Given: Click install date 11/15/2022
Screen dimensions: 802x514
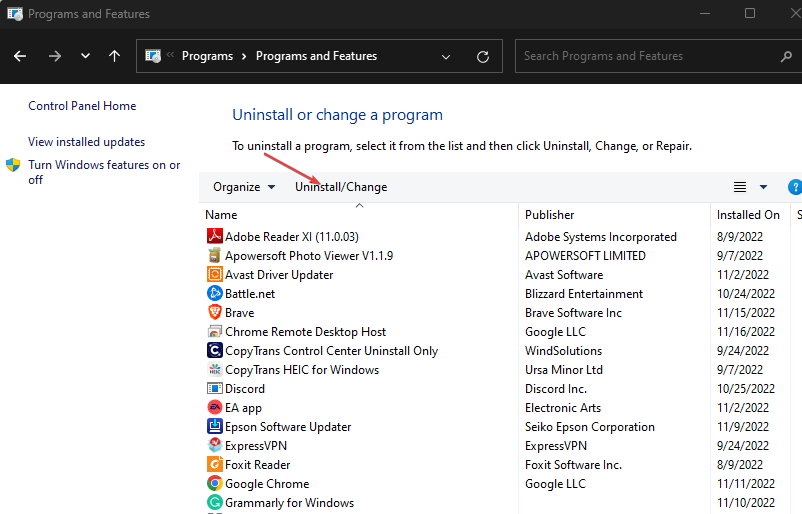Looking at the screenshot, I should point(746,312).
